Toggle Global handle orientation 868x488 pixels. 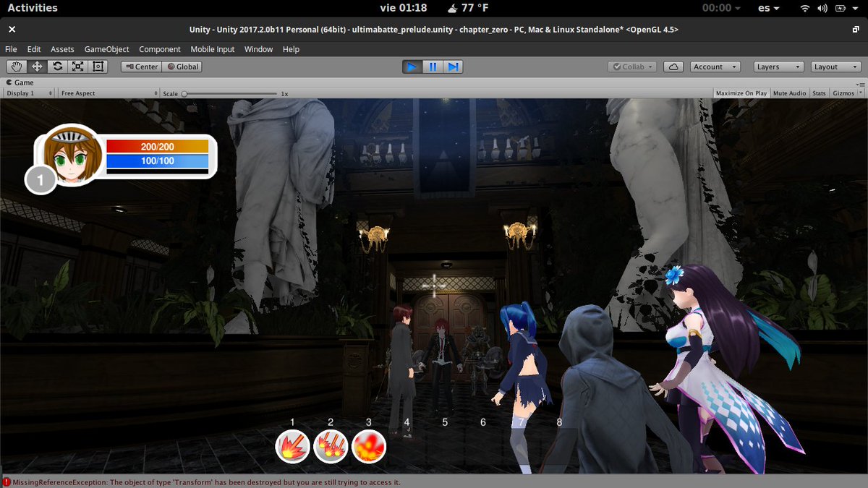[182, 67]
